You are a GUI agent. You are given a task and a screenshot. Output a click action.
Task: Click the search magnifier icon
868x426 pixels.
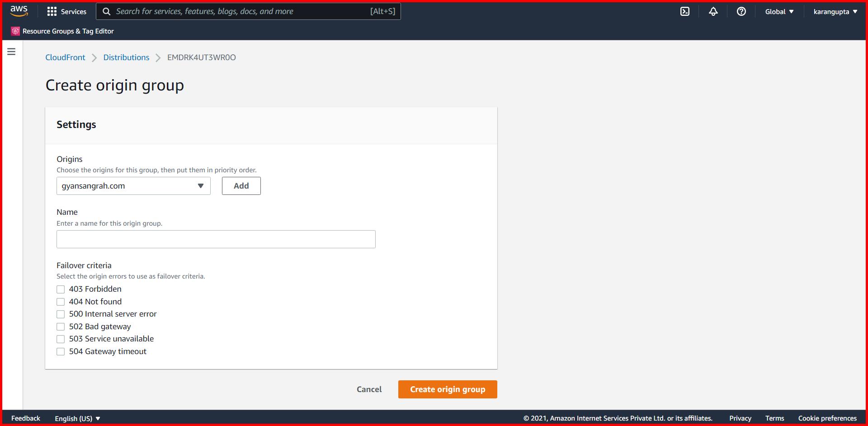107,11
